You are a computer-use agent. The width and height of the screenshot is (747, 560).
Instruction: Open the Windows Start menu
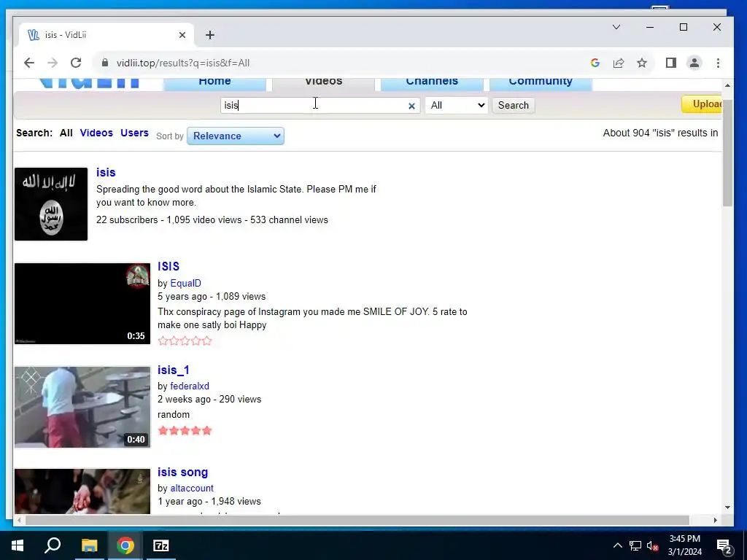pos(18,545)
